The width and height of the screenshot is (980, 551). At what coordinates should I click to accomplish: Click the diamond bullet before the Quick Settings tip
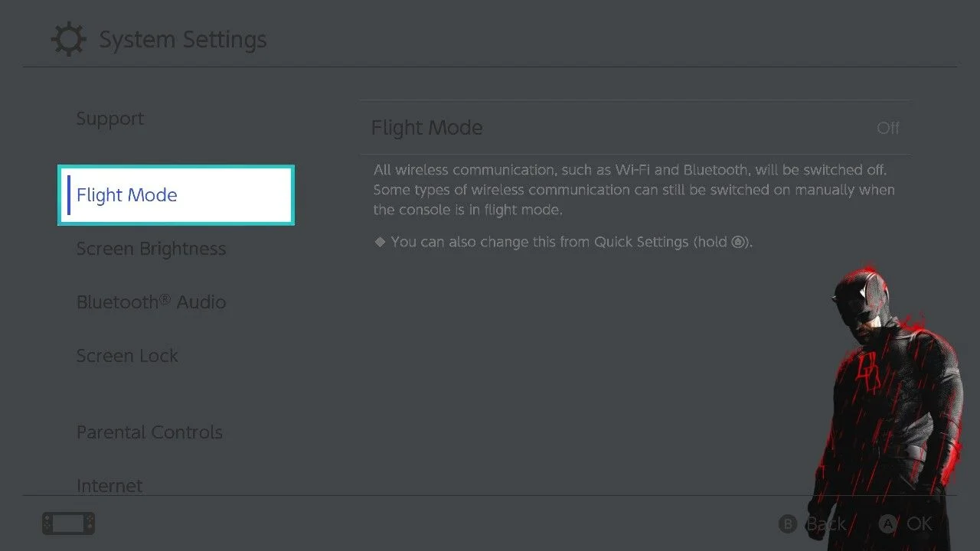click(x=379, y=242)
